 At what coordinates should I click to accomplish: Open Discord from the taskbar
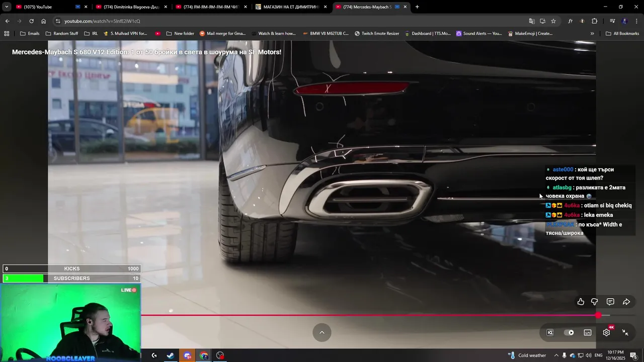187,355
